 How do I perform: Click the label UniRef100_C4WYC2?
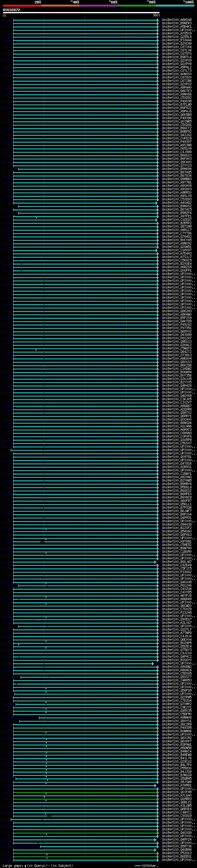pos(177,812)
